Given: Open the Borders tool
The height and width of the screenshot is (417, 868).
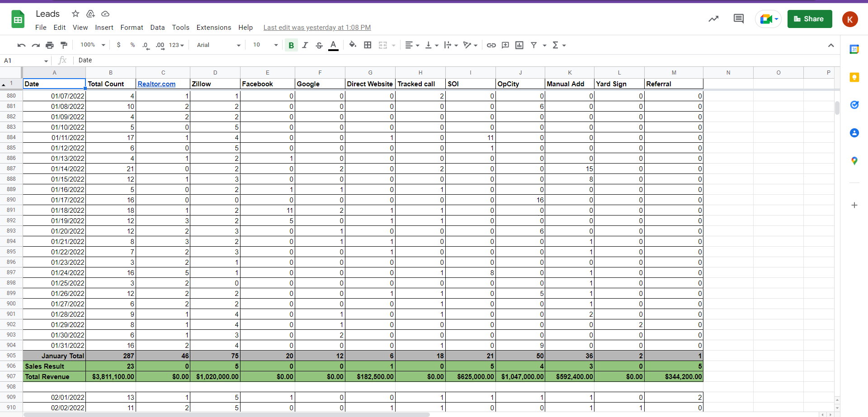Looking at the screenshot, I should tap(368, 45).
